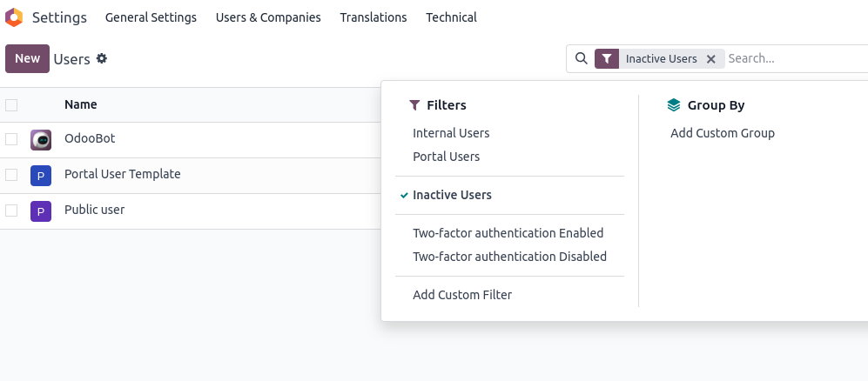Open the Users gear actions menu
The width and height of the screenshot is (868, 381).
click(102, 58)
